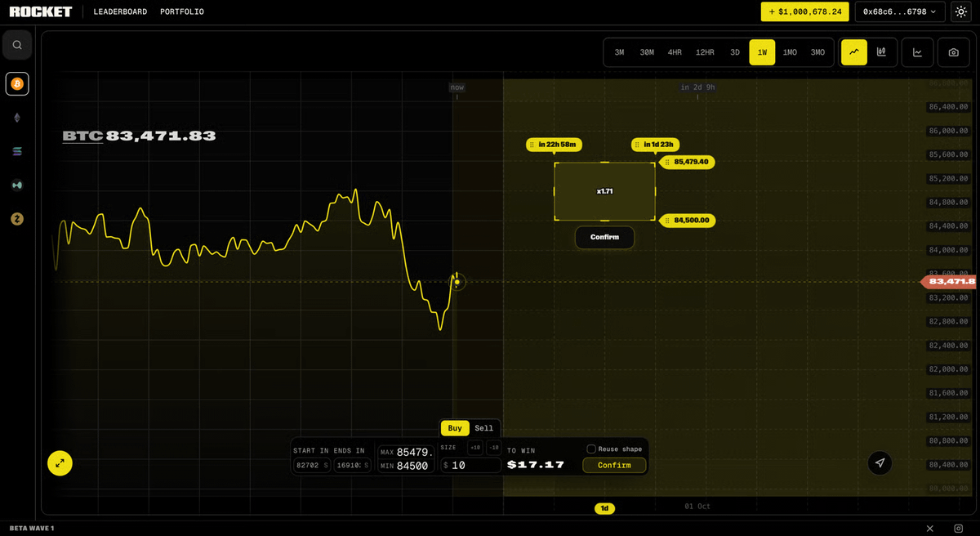Select the Zcash asset icon
The image size is (980, 536).
[x=17, y=219]
